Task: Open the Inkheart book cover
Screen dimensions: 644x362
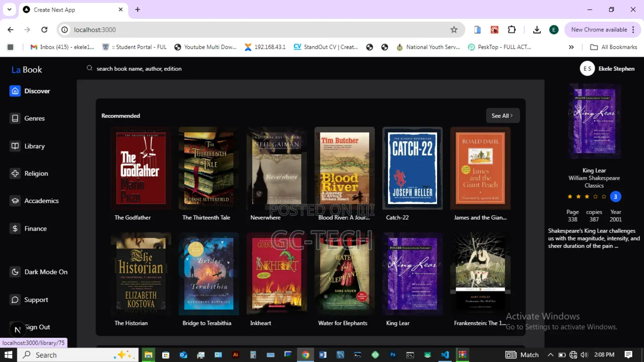Action: (277, 274)
